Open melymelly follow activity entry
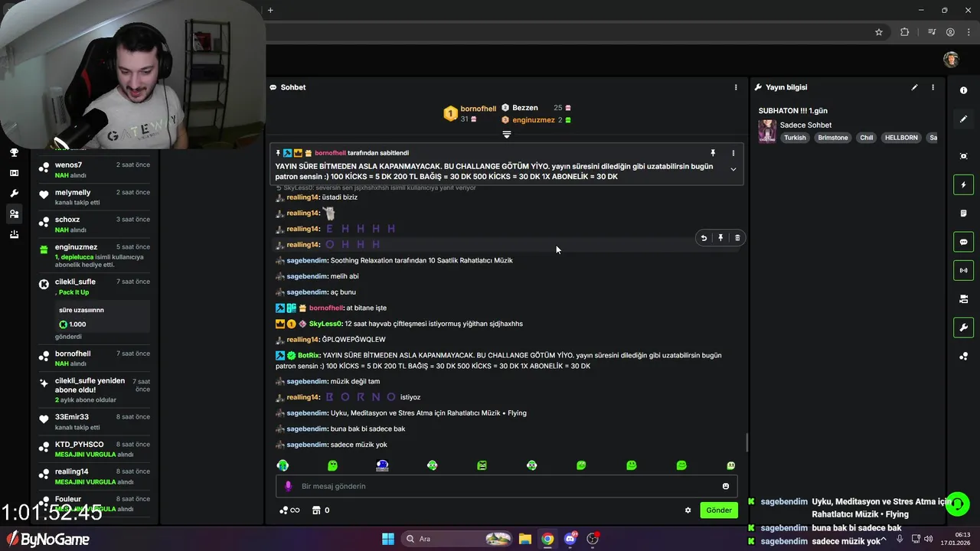The height and width of the screenshot is (551, 980). (95, 197)
